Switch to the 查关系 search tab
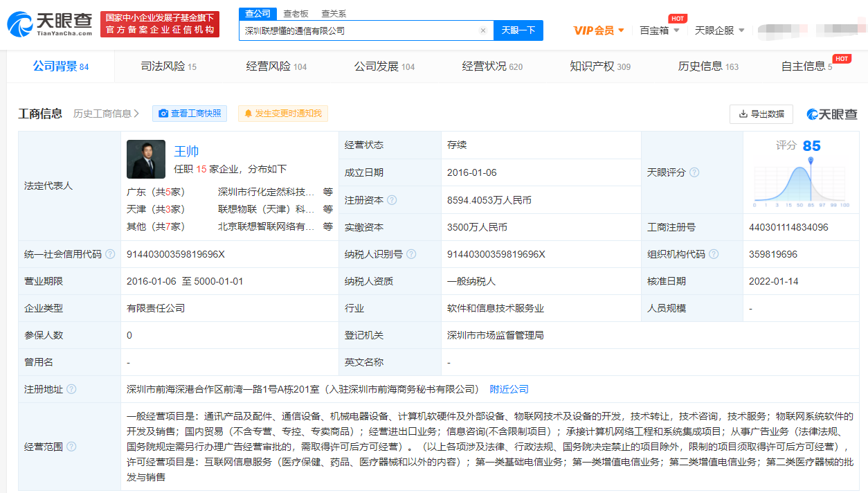 click(334, 14)
